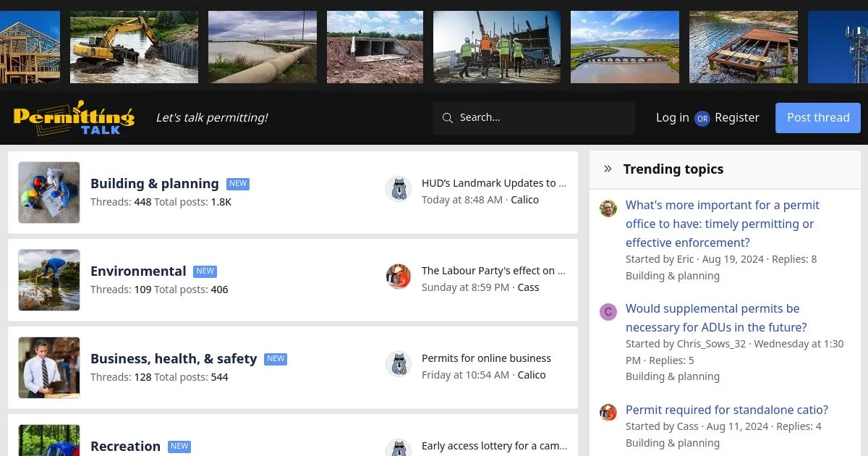Click the Let's talk permitting! tagline

[212, 117]
